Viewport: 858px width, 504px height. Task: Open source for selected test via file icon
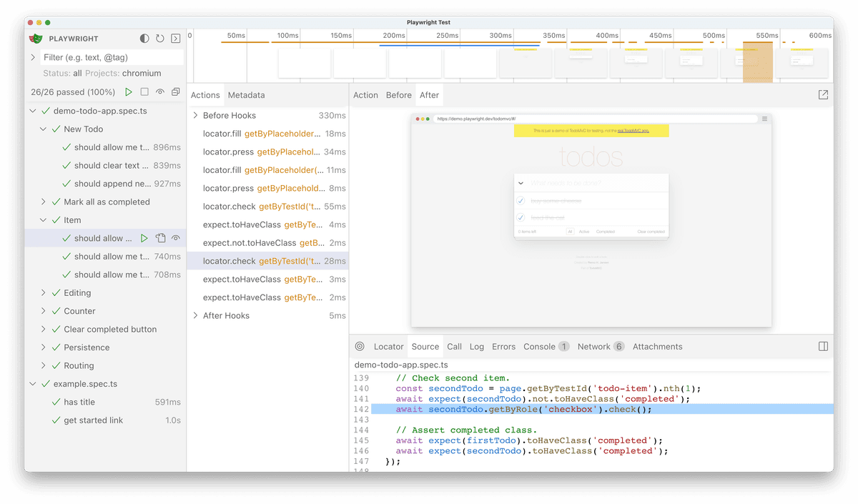(x=160, y=238)
